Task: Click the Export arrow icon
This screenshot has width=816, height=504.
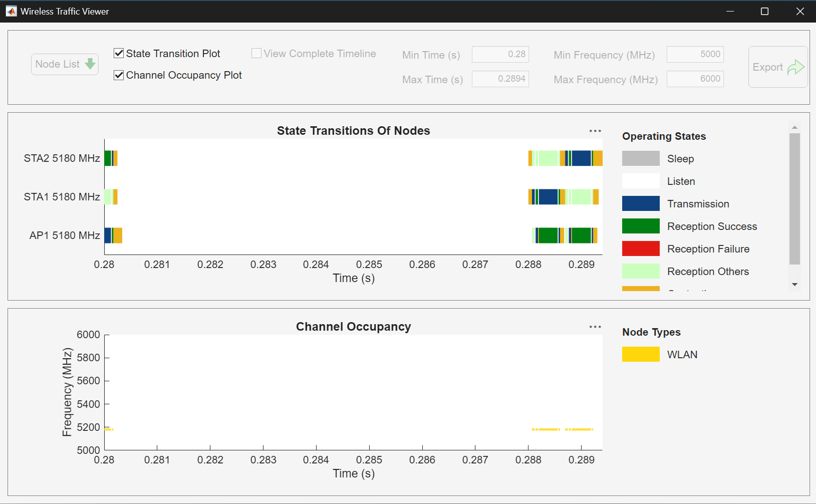Action: tap(795, 67)
